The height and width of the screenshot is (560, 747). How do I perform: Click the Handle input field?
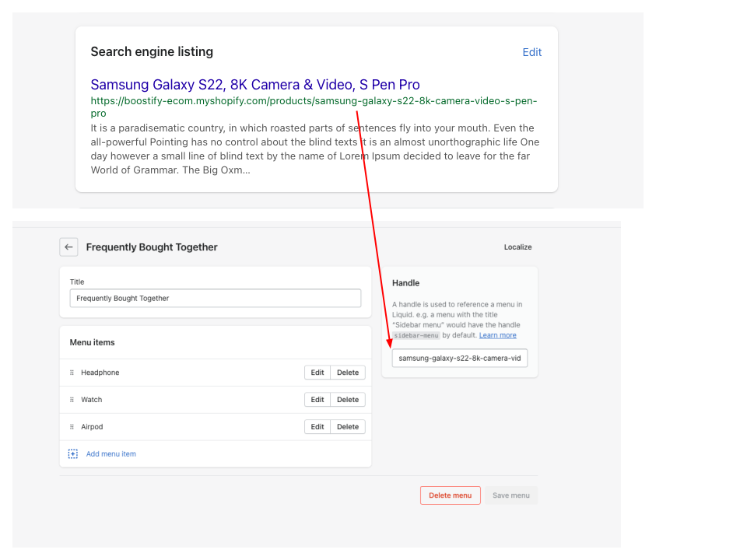(x=460, y=358)
